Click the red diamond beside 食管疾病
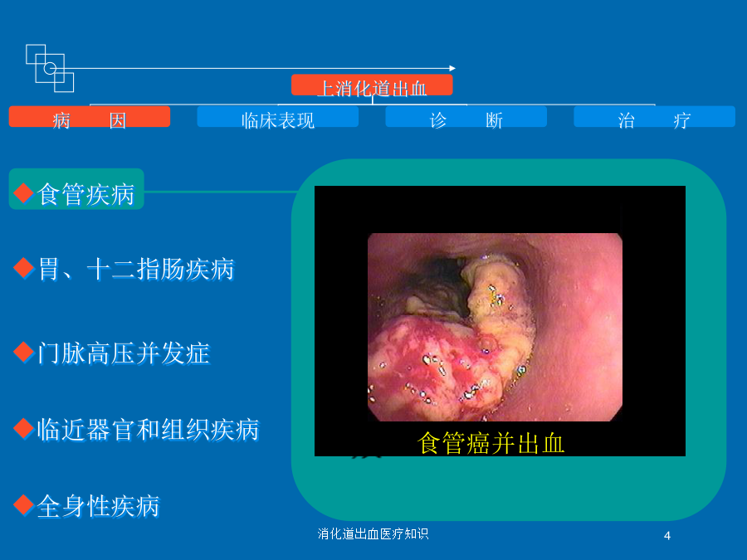747x560 pixels. coord(23,192)
